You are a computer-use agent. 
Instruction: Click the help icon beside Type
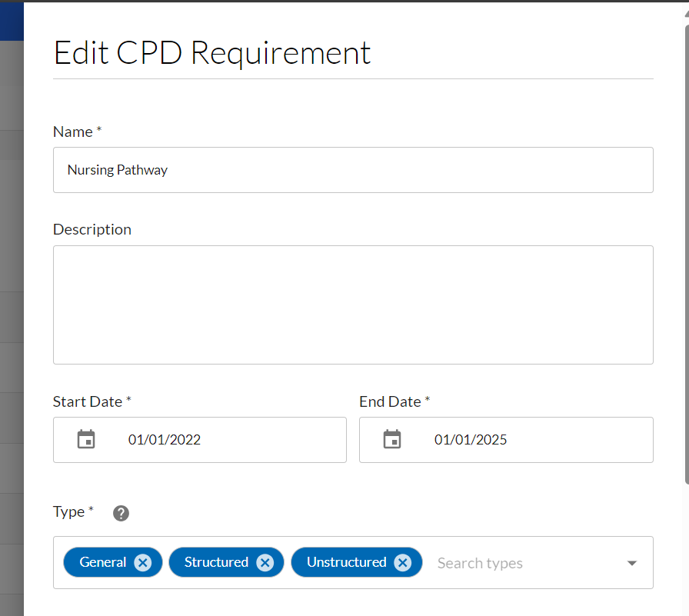[x=121, y=512]
